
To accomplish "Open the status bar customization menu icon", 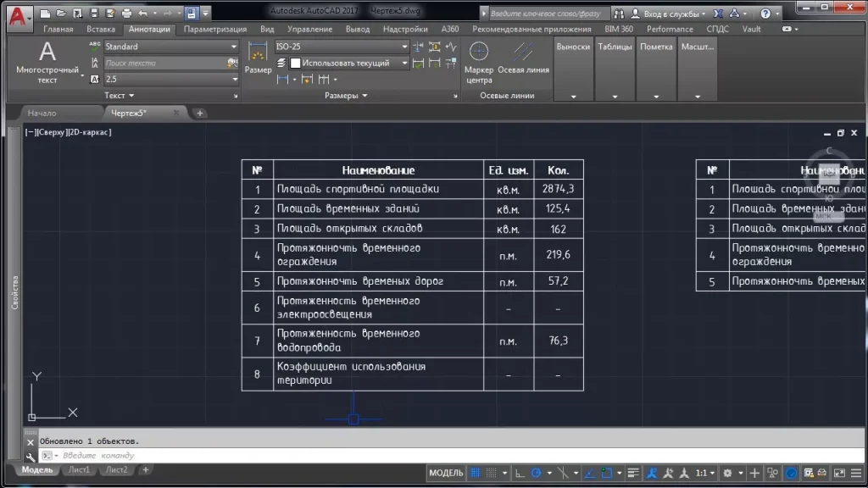I will click(855, 473).
